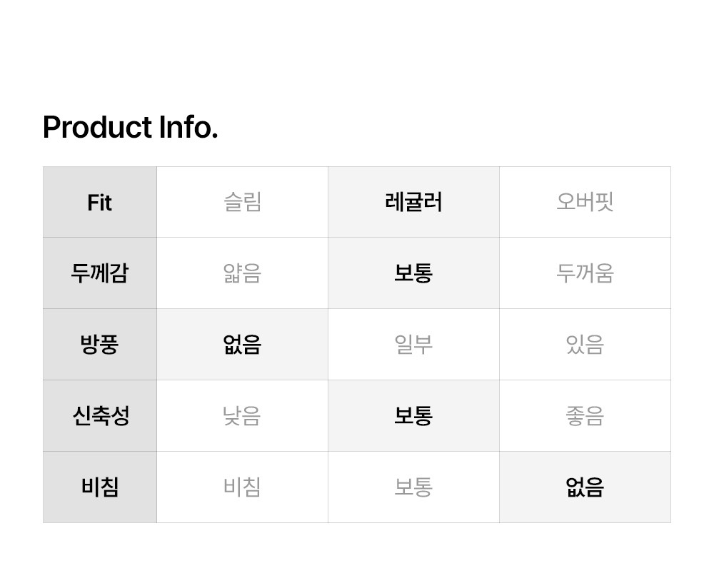
Task: Choose the 좋음 stretch option
Action: (585, 416)
